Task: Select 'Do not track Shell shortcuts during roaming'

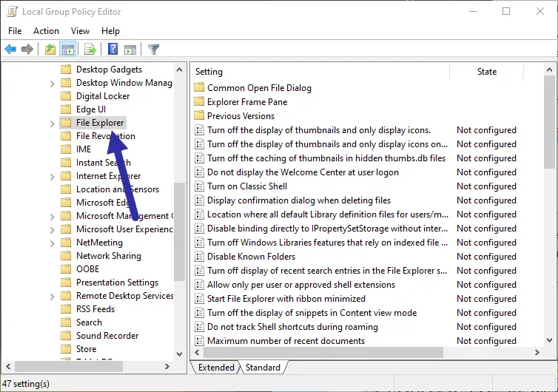Action: click(292, 327)
